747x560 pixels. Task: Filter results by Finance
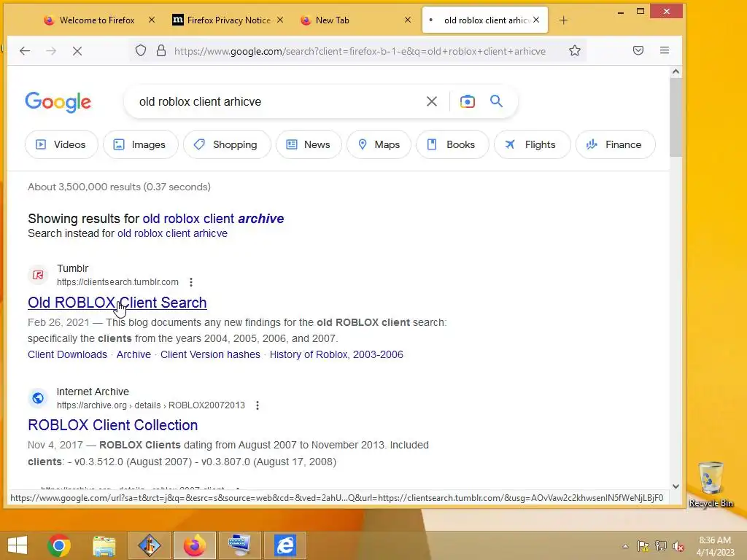point(615,144)
